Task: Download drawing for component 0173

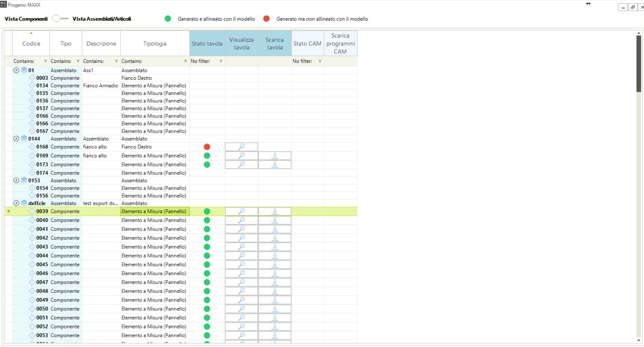Action: click(275, 164)
